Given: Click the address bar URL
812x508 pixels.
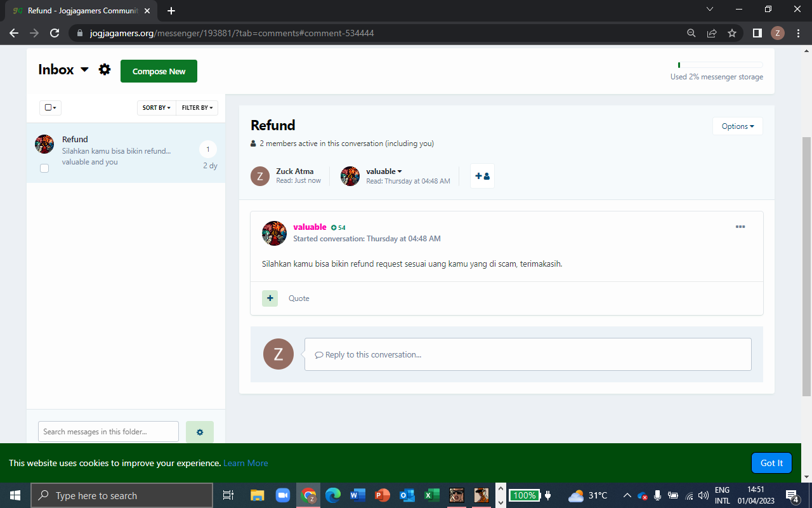Looking at the screenshot, I should [232, 33].
